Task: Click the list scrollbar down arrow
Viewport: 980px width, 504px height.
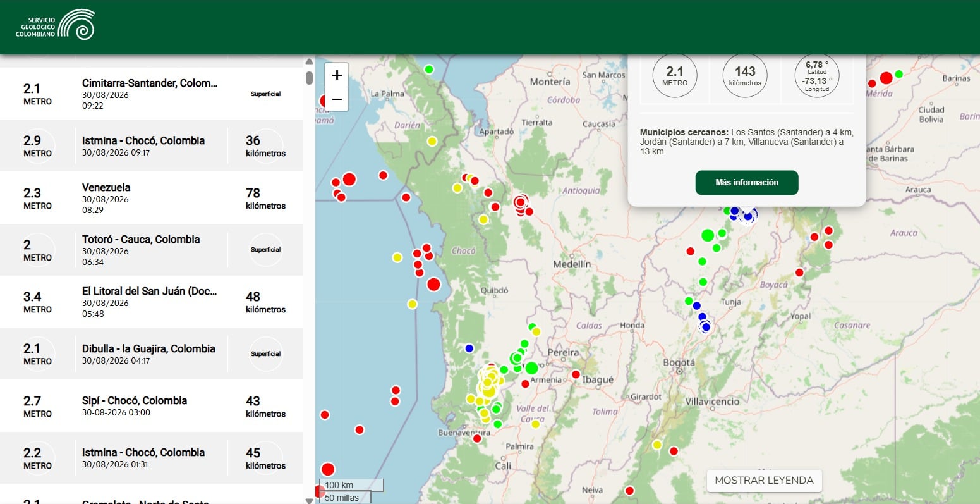Action: [309, 500]
